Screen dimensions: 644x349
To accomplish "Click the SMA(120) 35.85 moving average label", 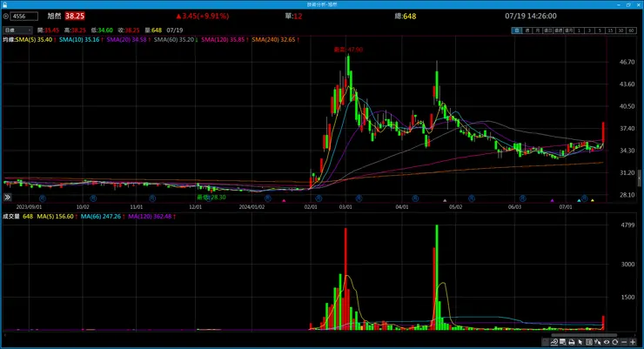I will point(225,39).
